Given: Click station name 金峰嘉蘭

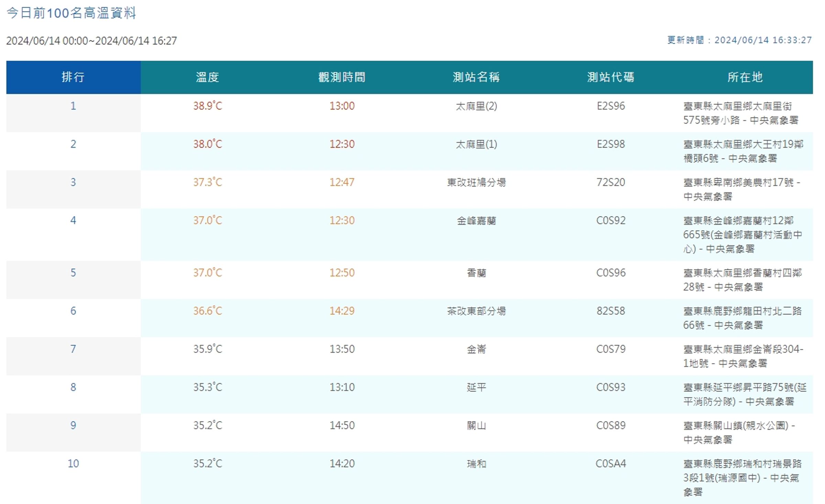Looking at the screenshot, I should pyautogui.click(x=476, y=221).
